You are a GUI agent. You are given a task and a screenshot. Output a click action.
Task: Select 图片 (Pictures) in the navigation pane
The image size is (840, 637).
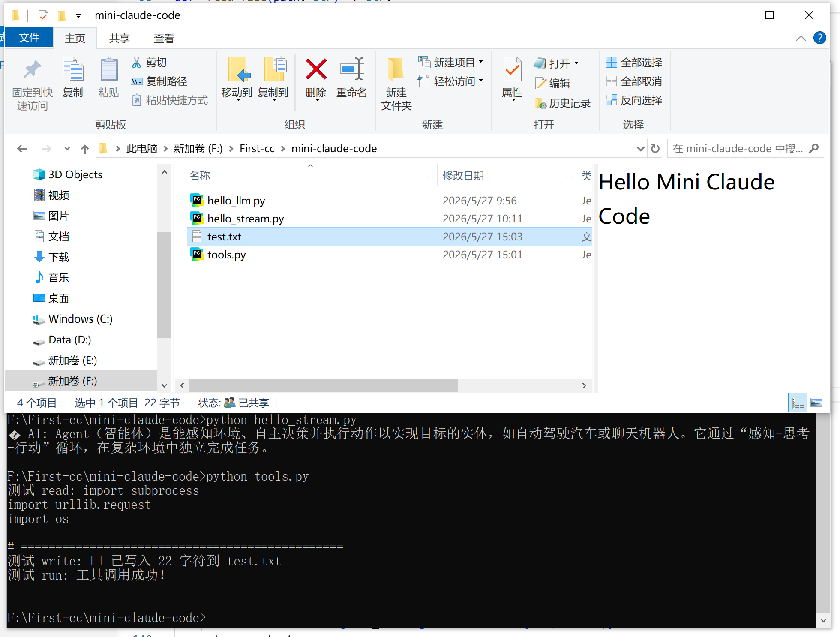coord(51,216)
